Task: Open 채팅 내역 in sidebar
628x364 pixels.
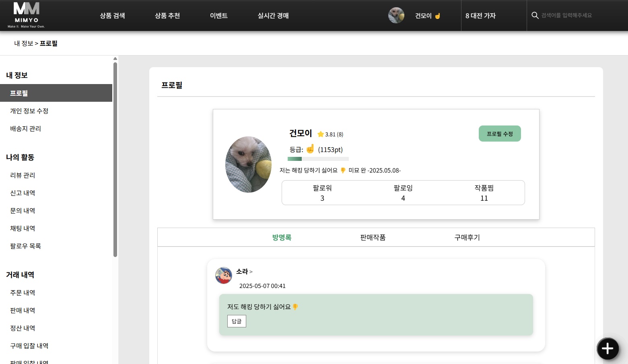Action: pyautogui.click(x=56, y=228)
